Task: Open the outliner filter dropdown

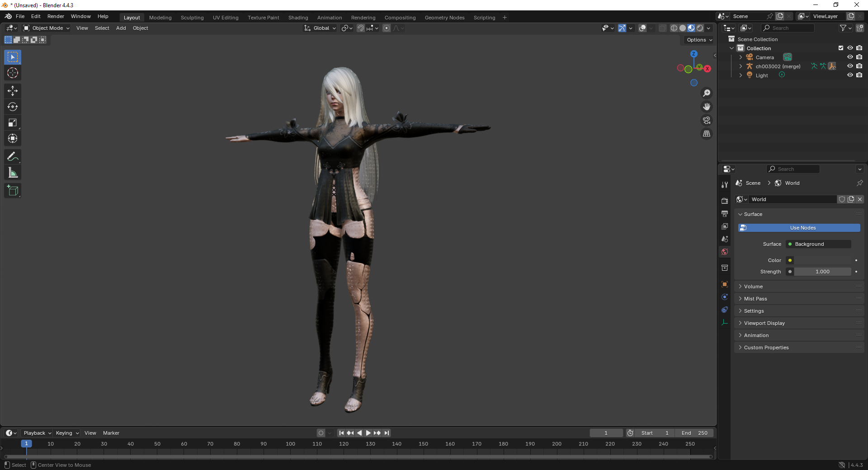Action: (845, 28)
